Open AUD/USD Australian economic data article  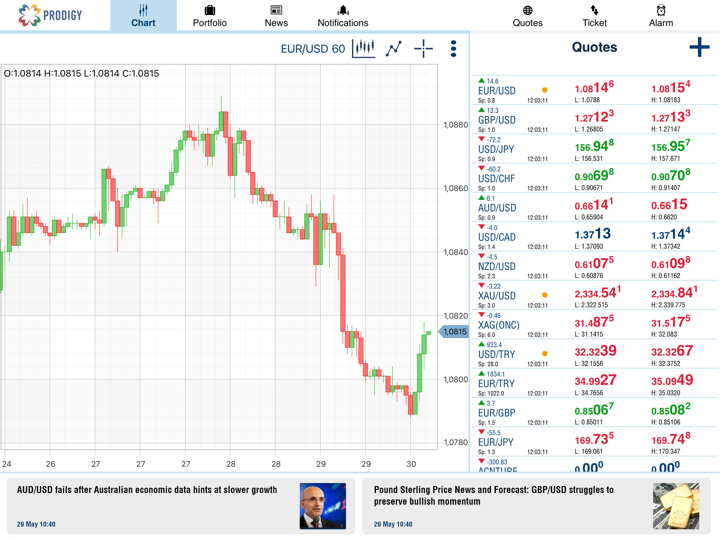tap(147, 491)
